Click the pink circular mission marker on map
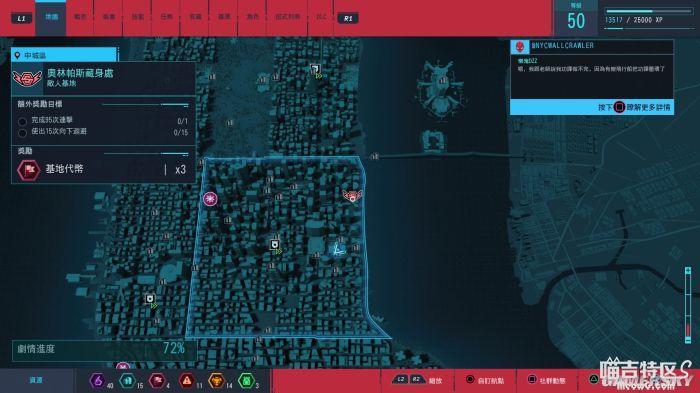Screen dimensions: 700x393 point(210,198)
